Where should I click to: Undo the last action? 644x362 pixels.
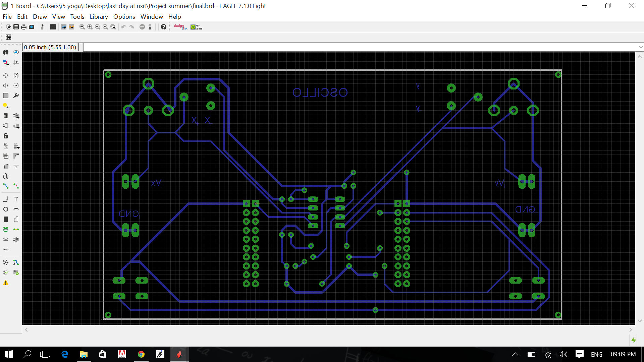tap(124, 27)
